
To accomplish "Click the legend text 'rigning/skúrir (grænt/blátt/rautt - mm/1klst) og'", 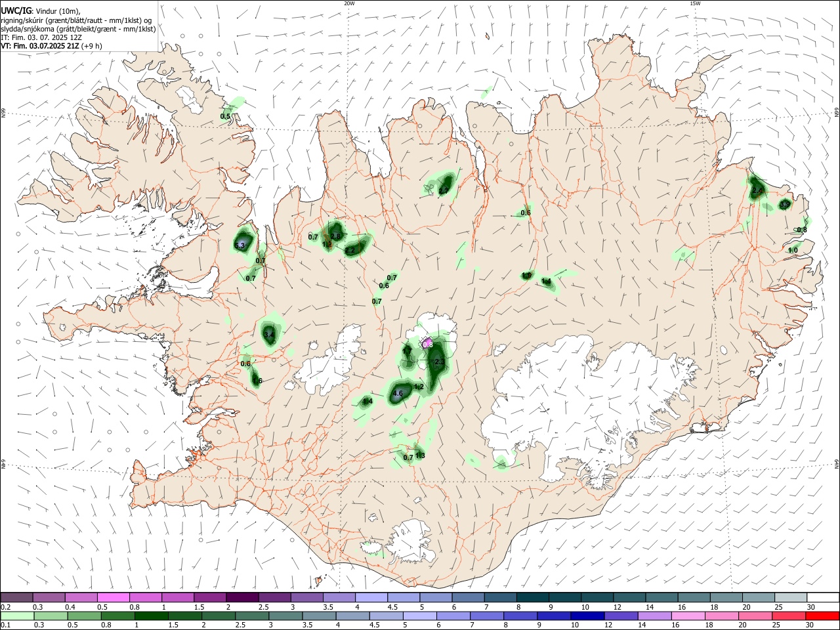I will pyautogui.click(x=75, y=20).
